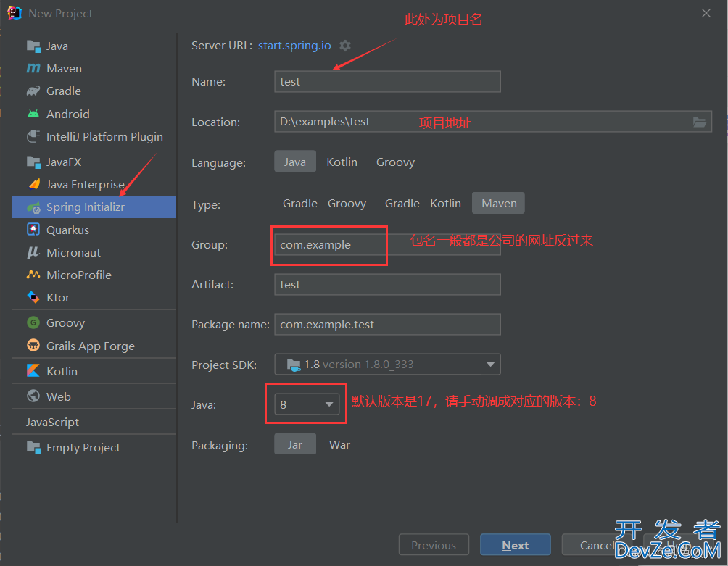Viewport: 728px width, 566px height.
Task: Click the Group input field
Action: tap(388, 244)
